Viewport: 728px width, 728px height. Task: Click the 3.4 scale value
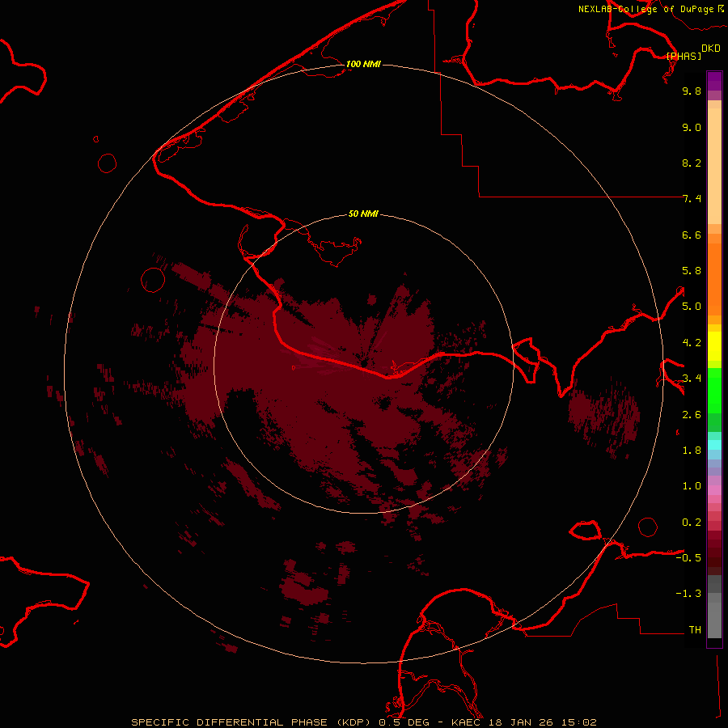pyautogui.click(x=692, y=379)
